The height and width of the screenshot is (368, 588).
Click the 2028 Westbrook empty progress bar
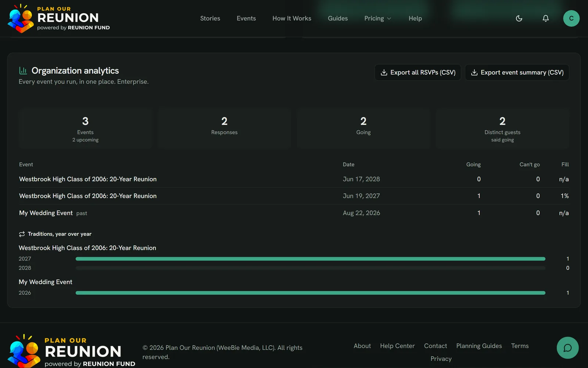(x=311, y=268)
